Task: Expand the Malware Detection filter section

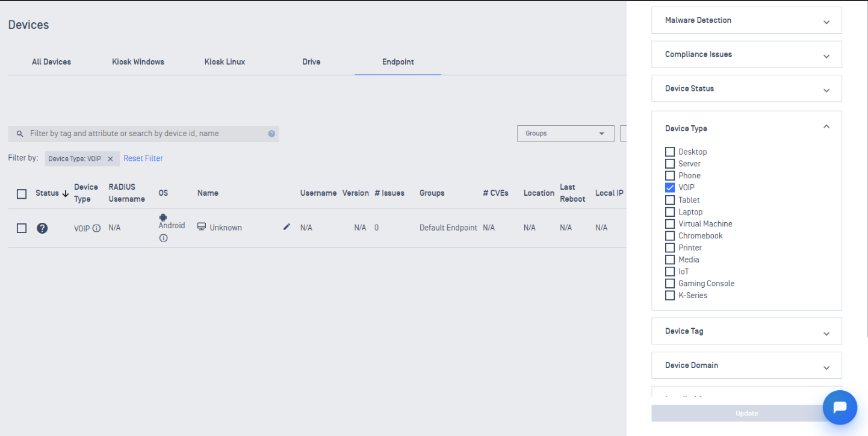Action: tap(746, 20)
